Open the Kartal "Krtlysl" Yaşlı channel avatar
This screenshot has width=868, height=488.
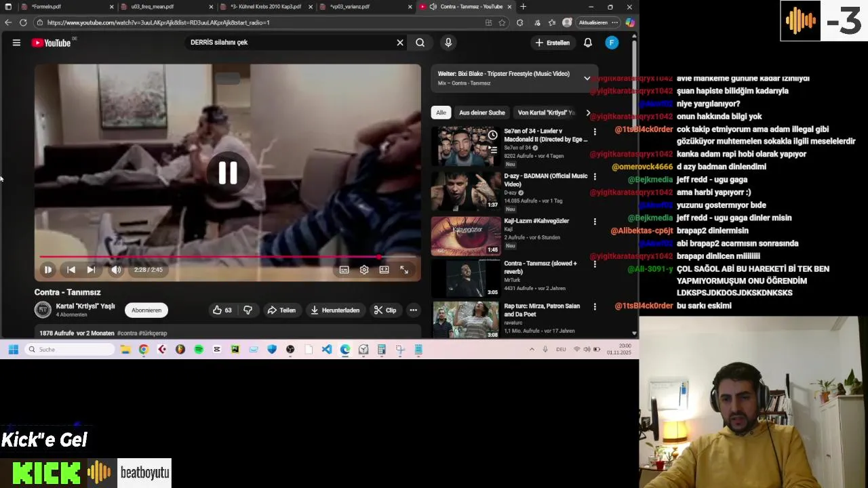click(43, 310)
